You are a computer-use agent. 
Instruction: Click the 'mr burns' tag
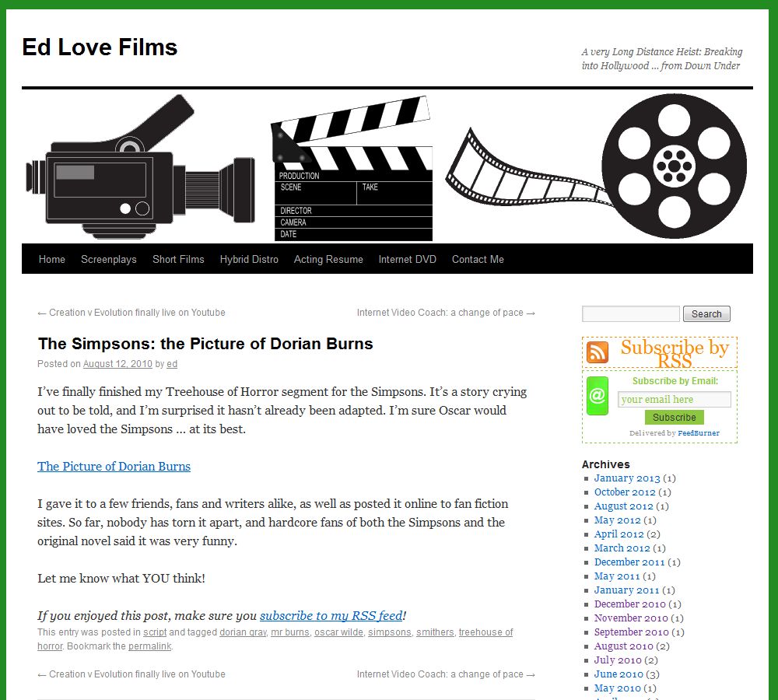click(289, 632)
